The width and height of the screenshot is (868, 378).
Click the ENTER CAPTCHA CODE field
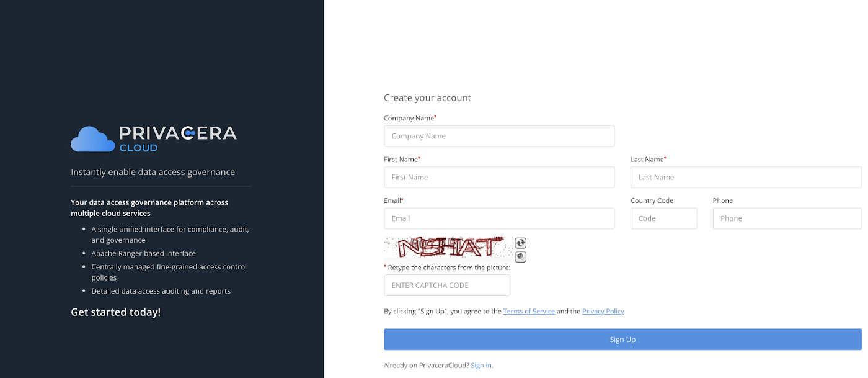pyautogui.click(x=446, y=285)
